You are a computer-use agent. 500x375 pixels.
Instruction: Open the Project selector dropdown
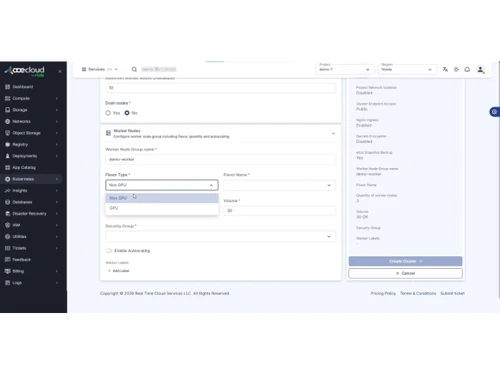[344, 69]
